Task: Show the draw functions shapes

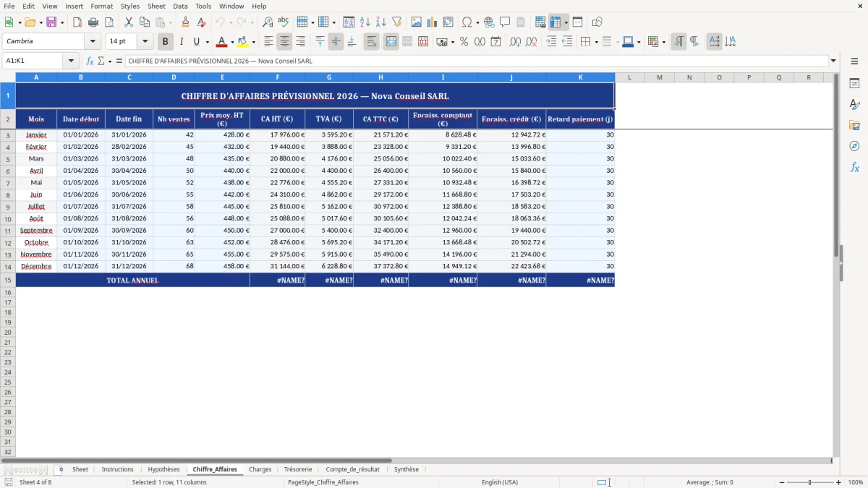Action: tap(597, 22)
